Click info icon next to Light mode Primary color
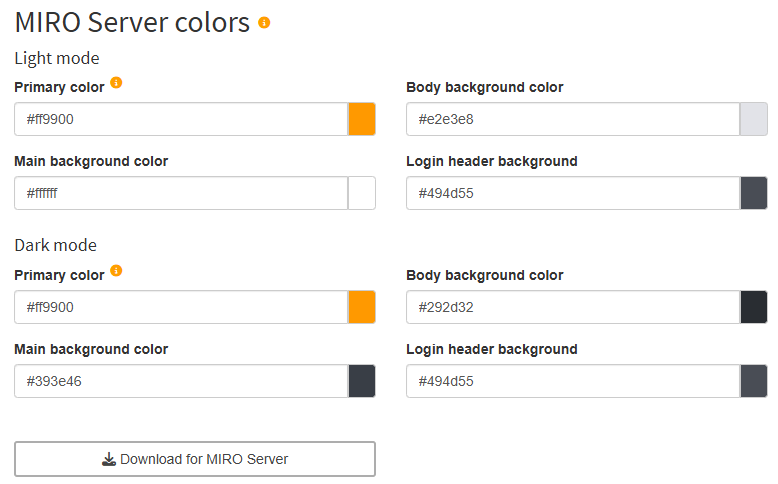 click(116, 83)
